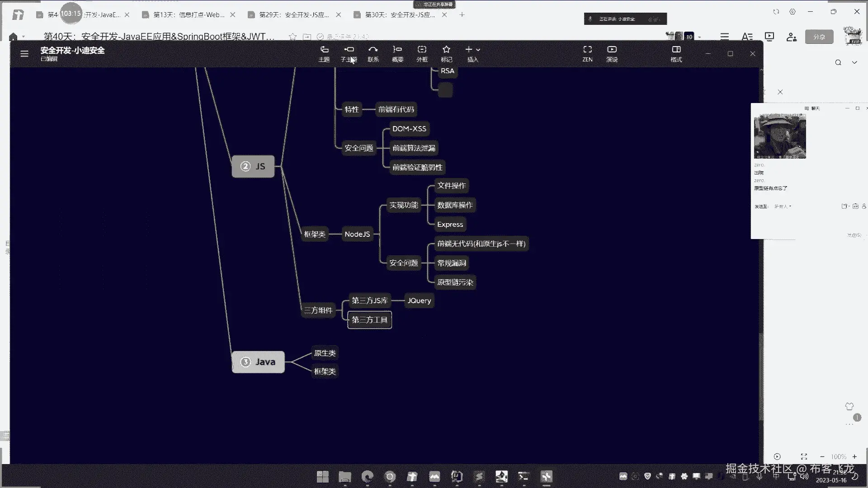Screen dimensions: 868x488
Task: Select the 第三方工具 mind map node
Action: click(369, 320)
